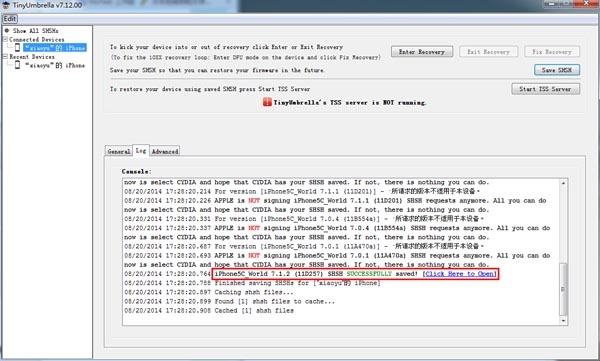Image resolution: width=600 pixels, height=361 pixels.
Task: Click the console scrollbar down arrow
Action: click(563, 321)
